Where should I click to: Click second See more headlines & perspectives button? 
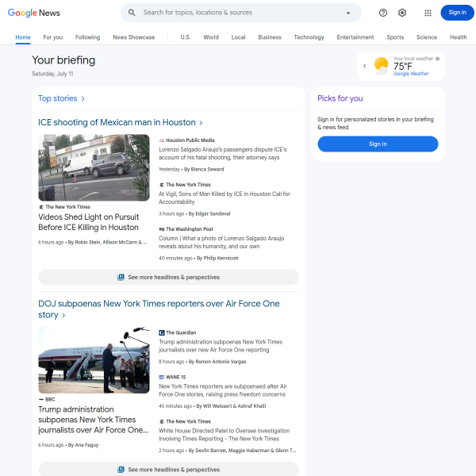click(x=168, y=469)
